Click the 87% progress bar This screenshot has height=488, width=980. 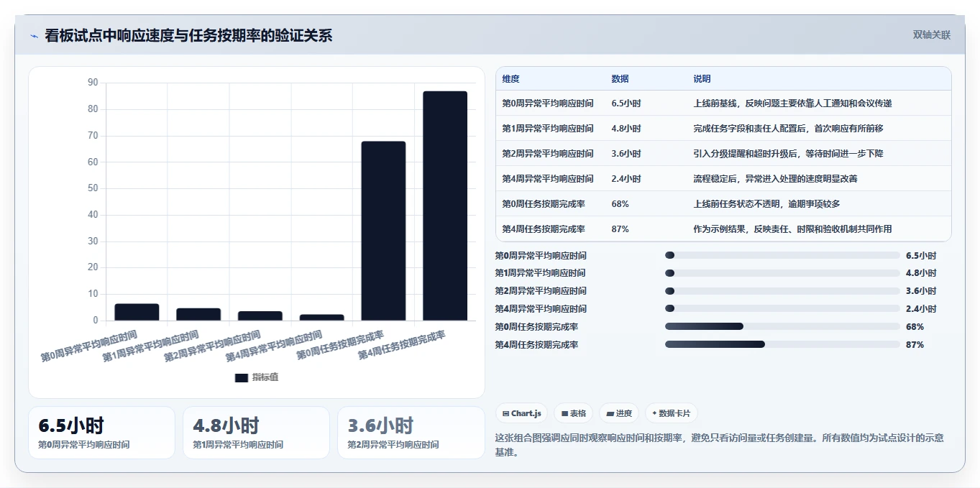tap(782, 344)
